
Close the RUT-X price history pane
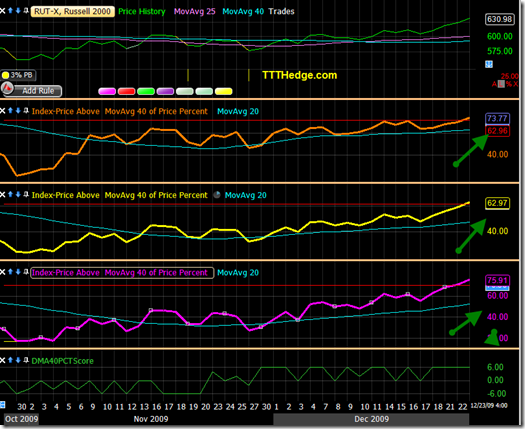tap(2, 11)
